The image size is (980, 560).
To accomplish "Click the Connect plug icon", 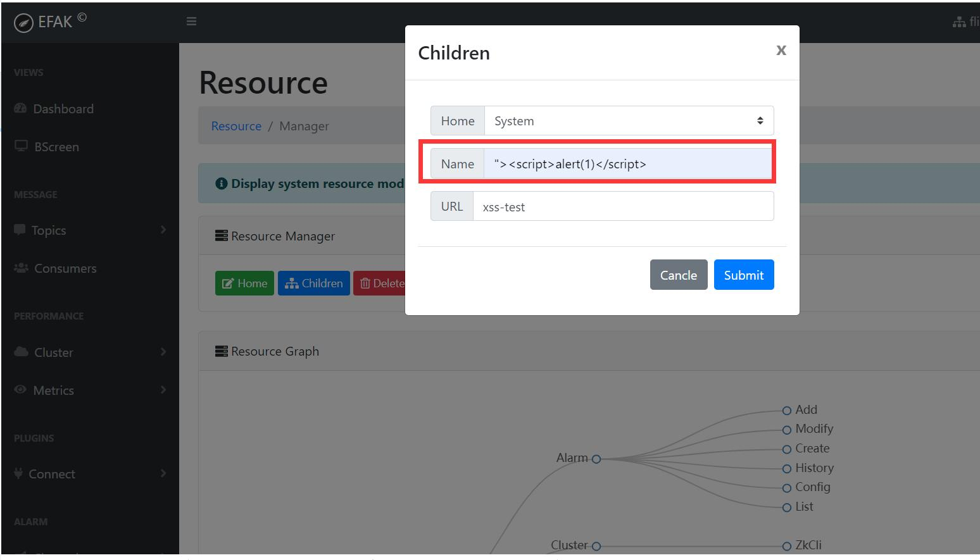I will pyautogui.click(x=19, y=473).
